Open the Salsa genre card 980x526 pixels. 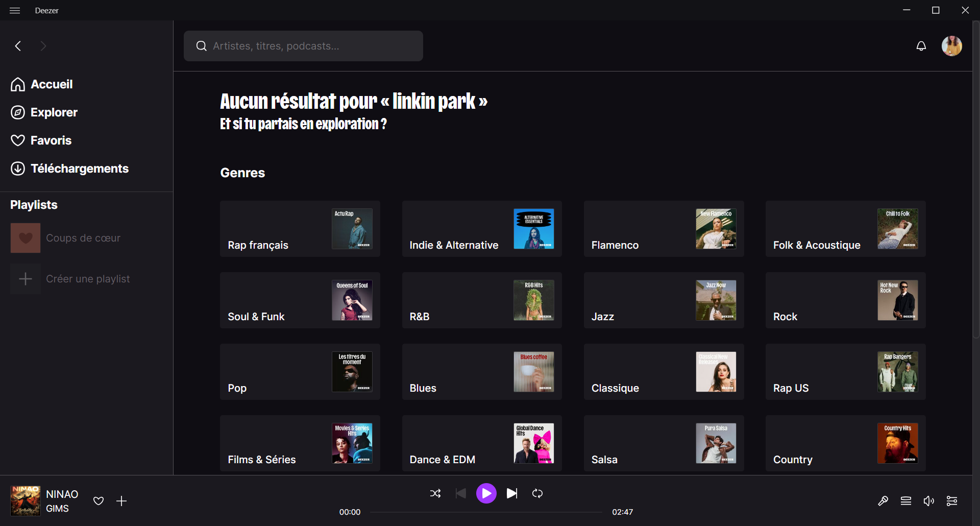(x=664, y=443)
